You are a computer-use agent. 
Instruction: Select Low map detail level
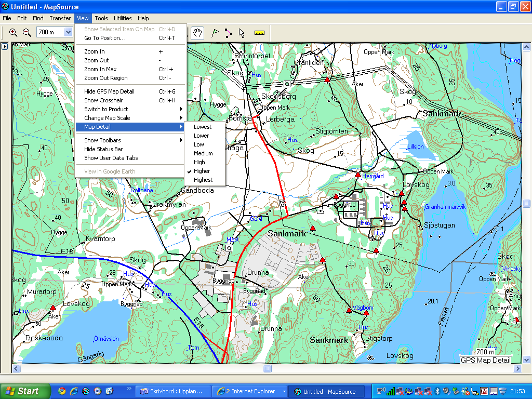point(205,144)
